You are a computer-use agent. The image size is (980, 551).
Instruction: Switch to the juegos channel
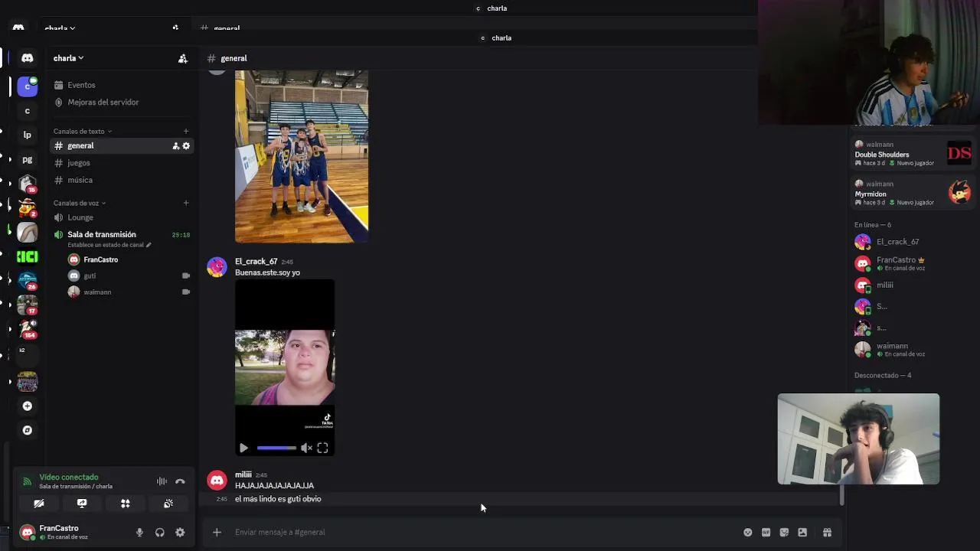coord(122,163)
